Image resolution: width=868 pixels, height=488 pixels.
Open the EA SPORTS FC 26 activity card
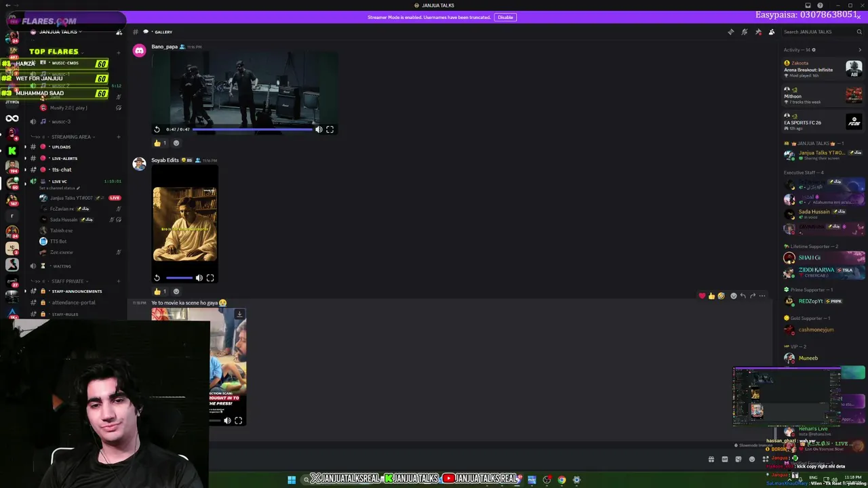click(823, 121)
